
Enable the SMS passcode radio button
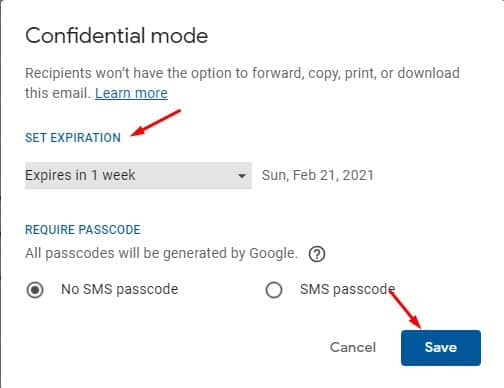click(x=274, y=290)
